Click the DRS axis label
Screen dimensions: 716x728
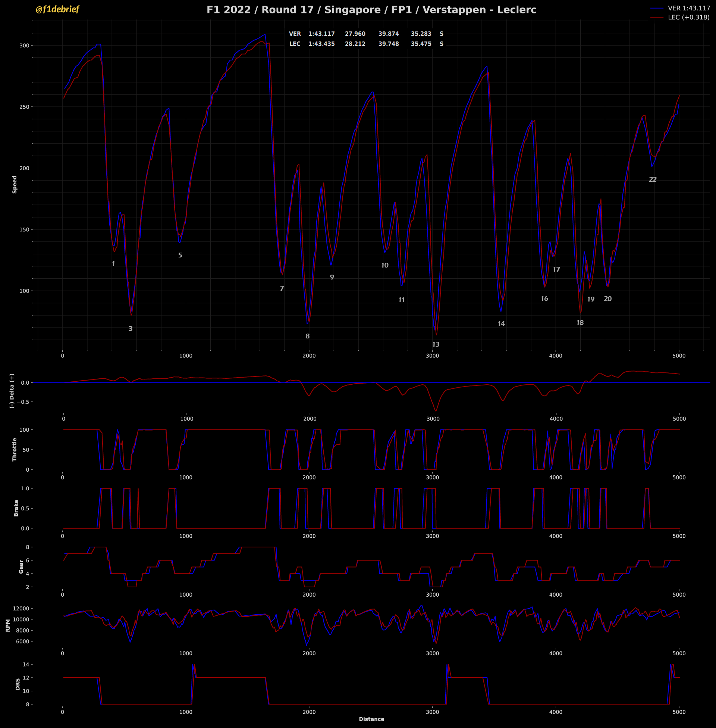tap(18, 684)
